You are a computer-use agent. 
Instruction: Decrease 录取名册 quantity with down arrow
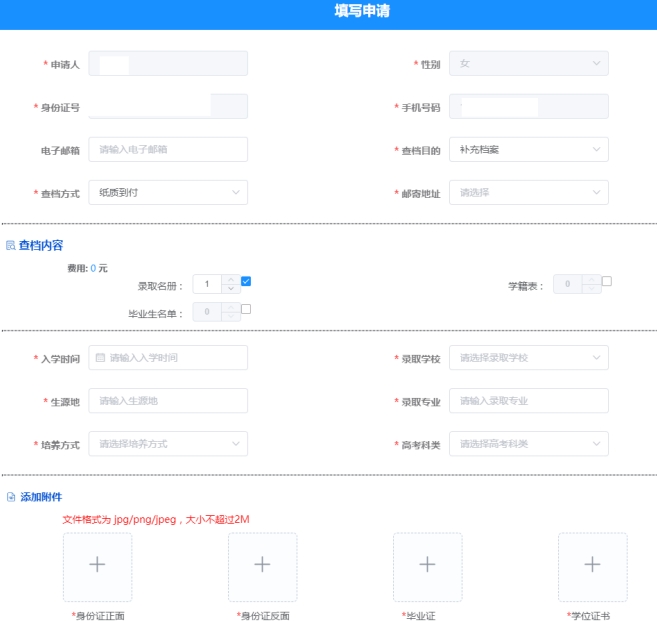coord(231,289)
